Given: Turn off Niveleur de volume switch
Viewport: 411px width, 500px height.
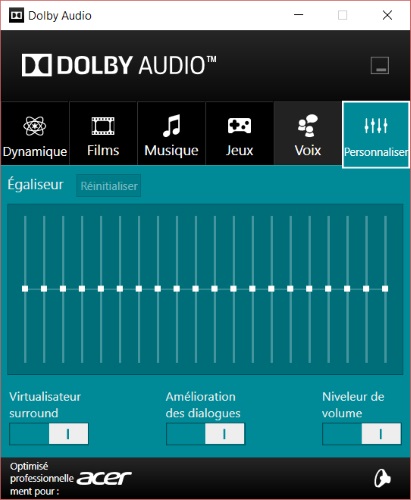Looking at the screenshot, I should (362, 434).
